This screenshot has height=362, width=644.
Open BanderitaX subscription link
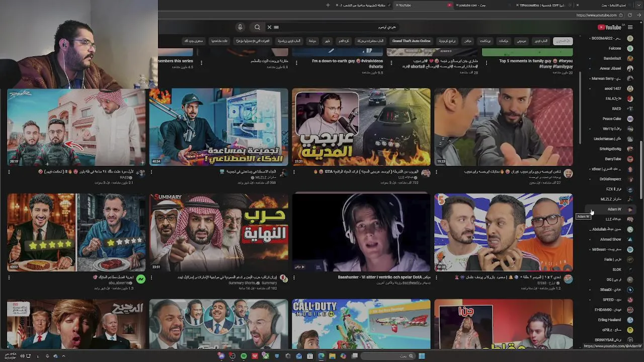[x=612, y=58]
